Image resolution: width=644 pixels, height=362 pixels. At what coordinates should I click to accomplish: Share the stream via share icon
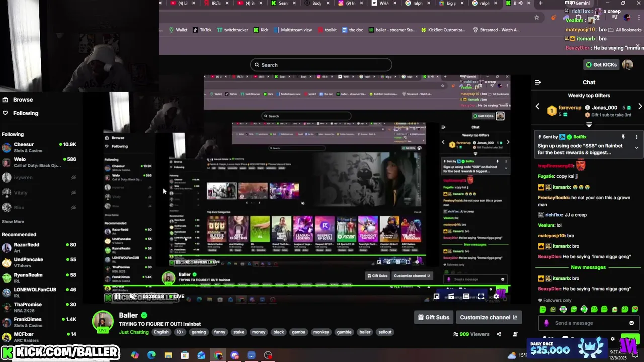pos(499,334)
